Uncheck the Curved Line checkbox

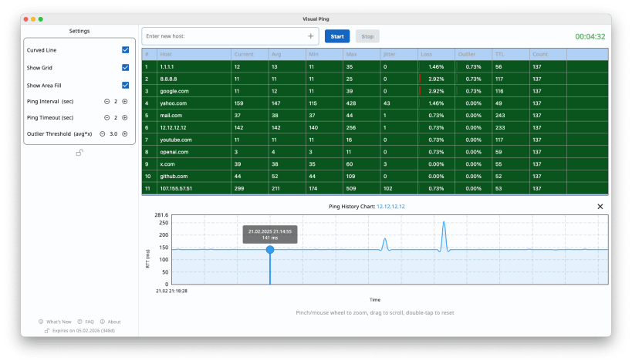coord(125,50)
